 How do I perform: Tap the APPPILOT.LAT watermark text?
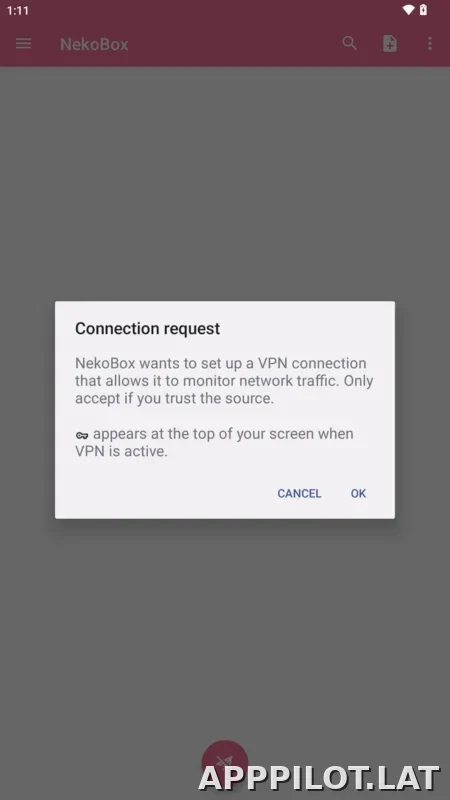[319, 779]
